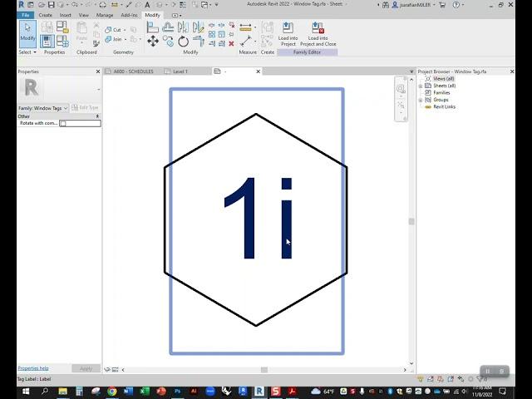The height and width of the screenshot is (399, 532).
Task: Switch to the Manage ribbon tab
Action: click(x=105, y=15)
